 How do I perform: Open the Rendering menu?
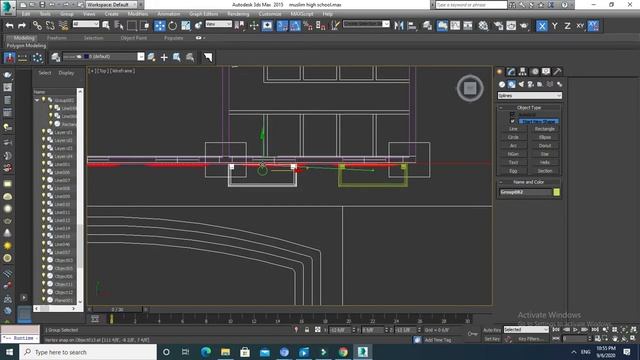point(238,14)
